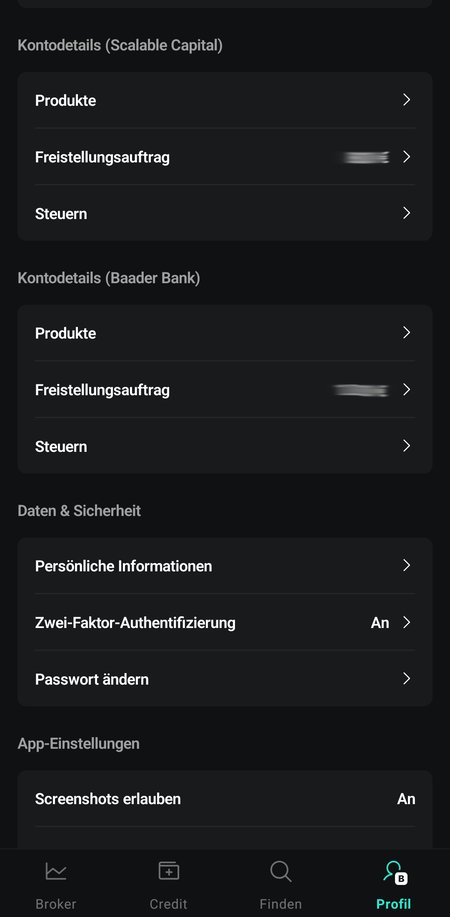Toggle the Zwei-Faktor-Authentifizierung An status
Screen dimensions: 450x917
[x=380, y=623]
